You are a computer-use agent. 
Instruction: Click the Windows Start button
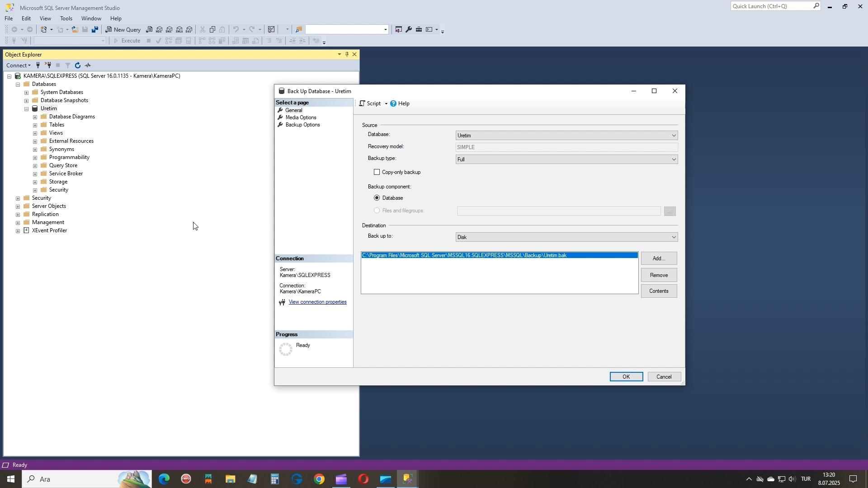point(11,479)
